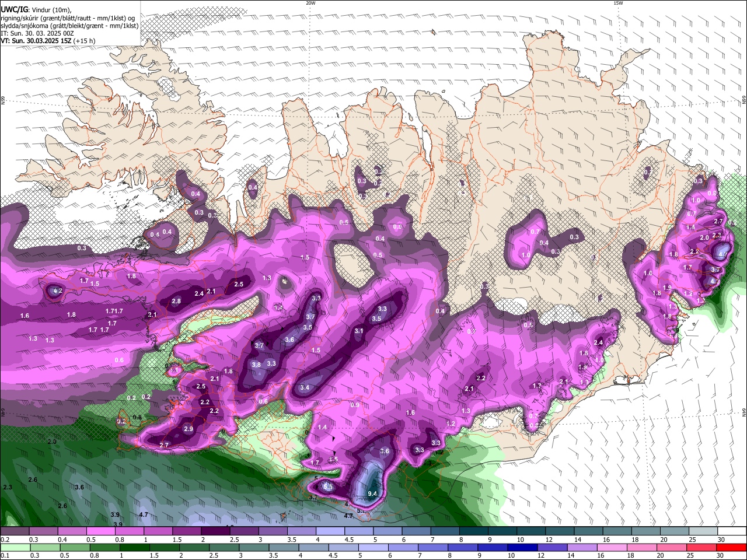747x560 pixels.
Task: Click bottom legend dark blue swatch between 10 and 12
Action: [522, 547]
